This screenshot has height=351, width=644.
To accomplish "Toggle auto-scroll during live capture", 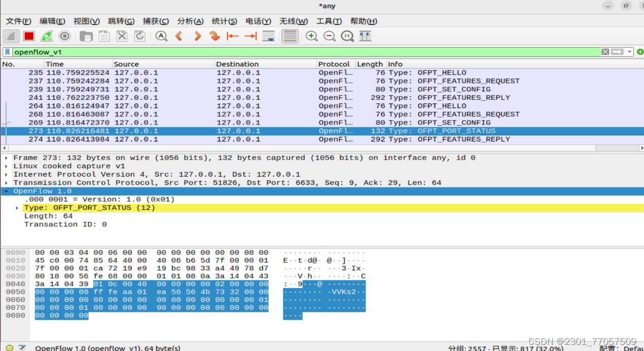I will [268, 36].
